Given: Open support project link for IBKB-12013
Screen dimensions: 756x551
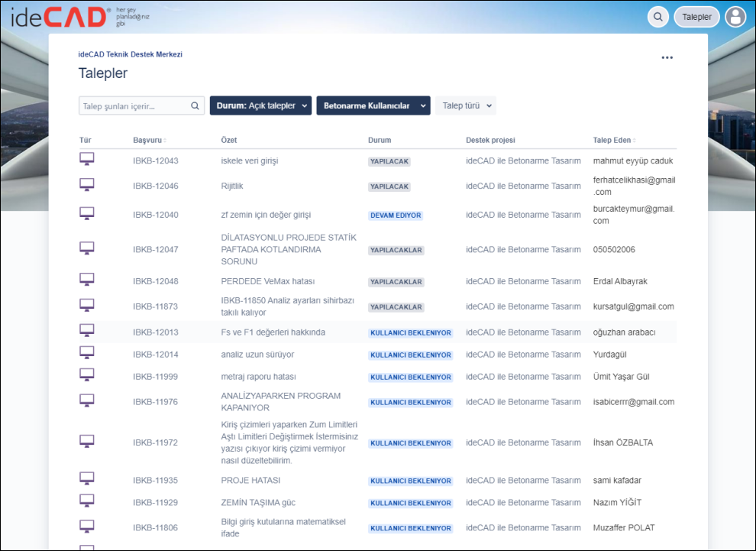Looking at the screenshot, I should [x=523, y=332].
